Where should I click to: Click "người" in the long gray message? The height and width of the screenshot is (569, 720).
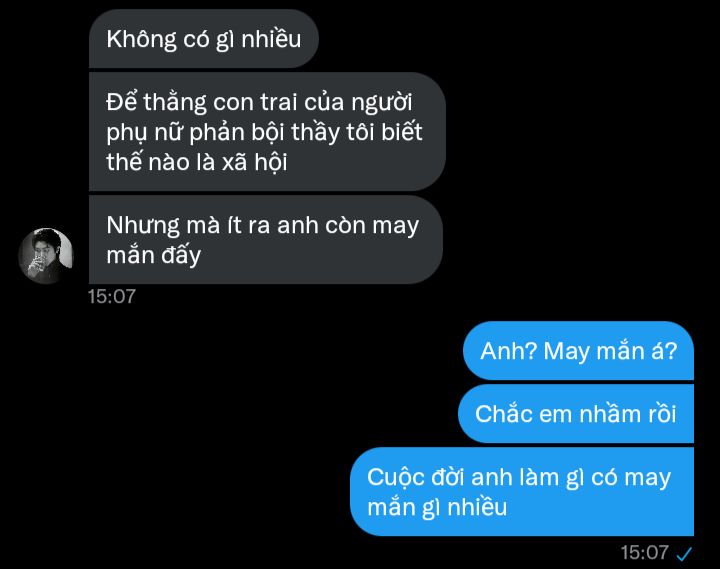[x=382, y=102]
